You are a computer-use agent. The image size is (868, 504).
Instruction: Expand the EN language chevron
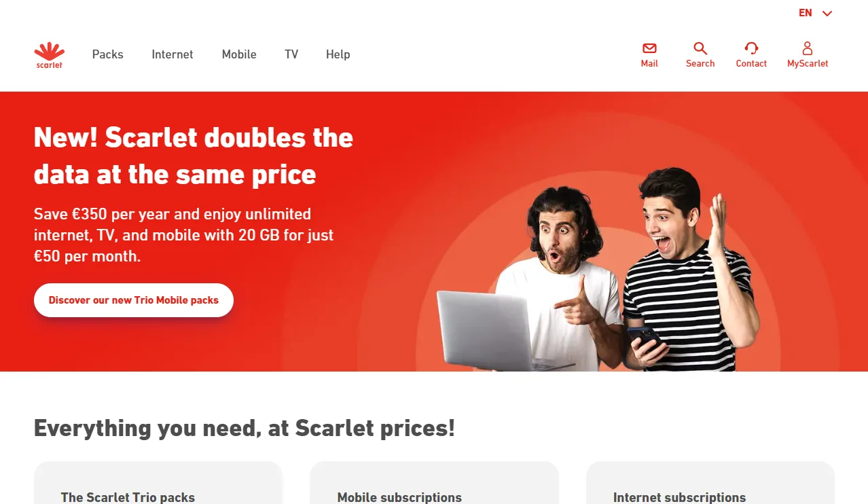tap(827, 14)
